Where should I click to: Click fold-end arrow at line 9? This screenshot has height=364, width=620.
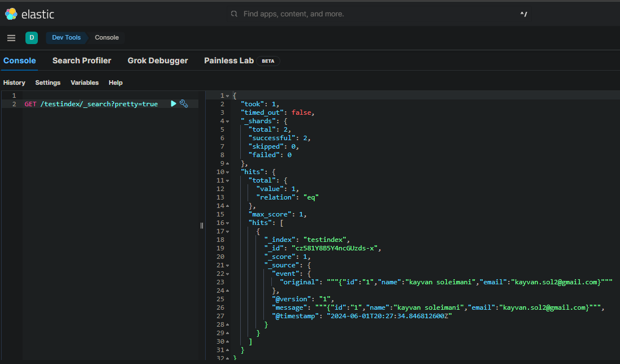(x=227, y=163)
